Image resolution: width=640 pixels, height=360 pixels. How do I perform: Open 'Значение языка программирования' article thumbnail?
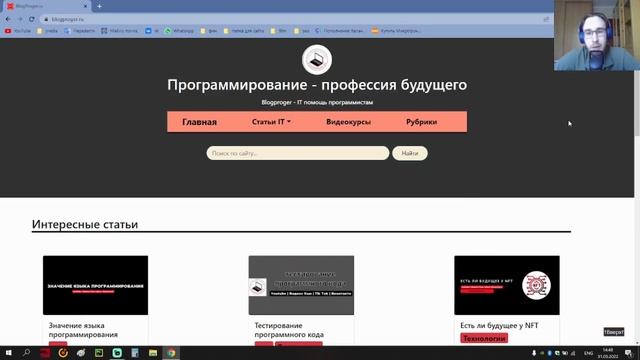click(x=96, y=285)
